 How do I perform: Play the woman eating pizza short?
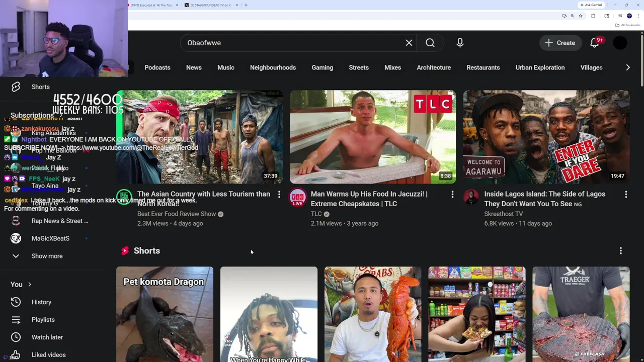pos(477,314)
